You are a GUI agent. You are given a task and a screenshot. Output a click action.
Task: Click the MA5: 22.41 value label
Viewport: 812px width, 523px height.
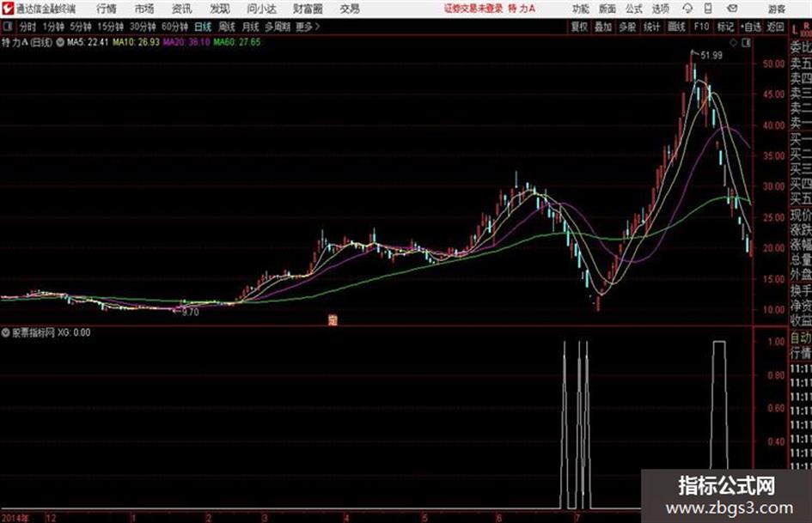coord(88,42)
